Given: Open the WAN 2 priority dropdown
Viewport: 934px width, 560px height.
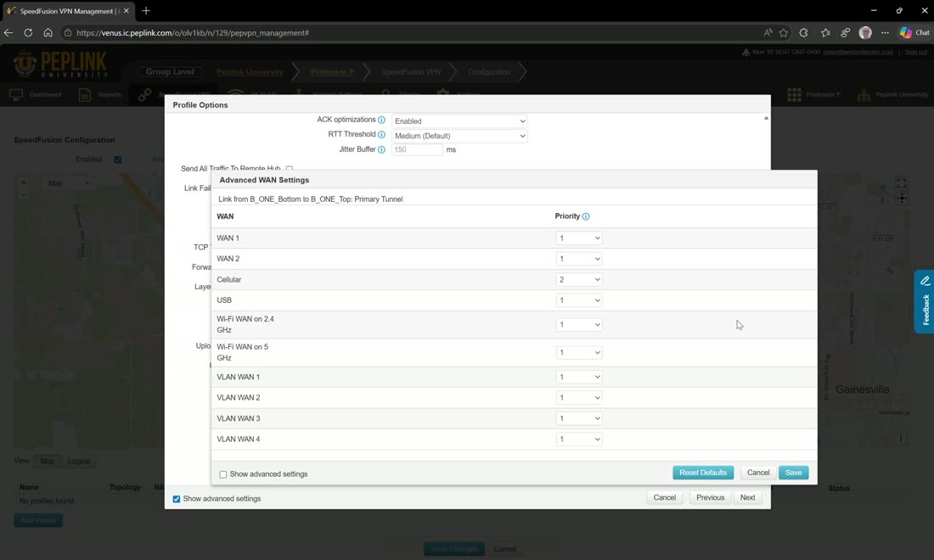Looking at the screenshot, I should point(579,259).
